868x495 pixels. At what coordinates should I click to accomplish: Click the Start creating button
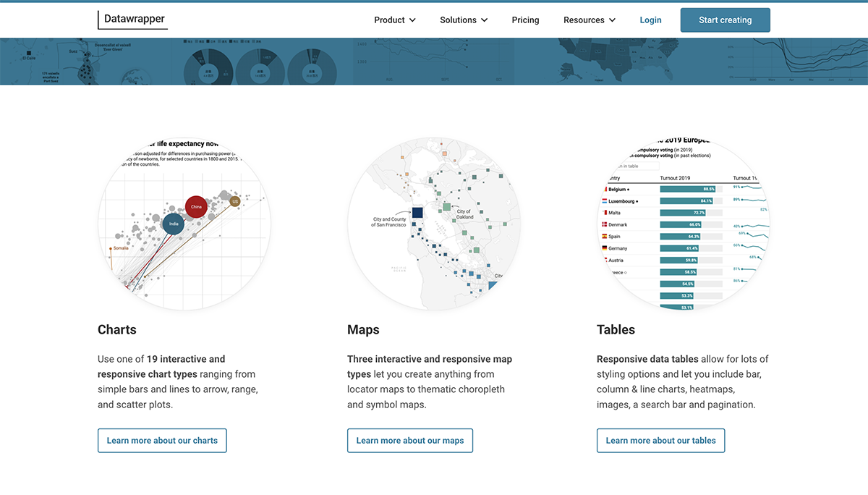click(725, 20)
